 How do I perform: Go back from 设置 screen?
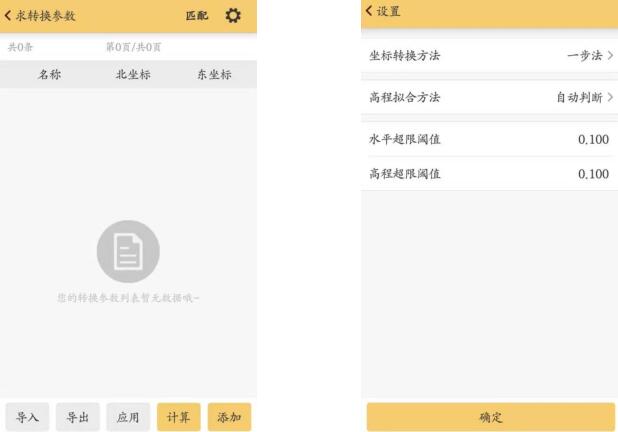pos(369,11)
